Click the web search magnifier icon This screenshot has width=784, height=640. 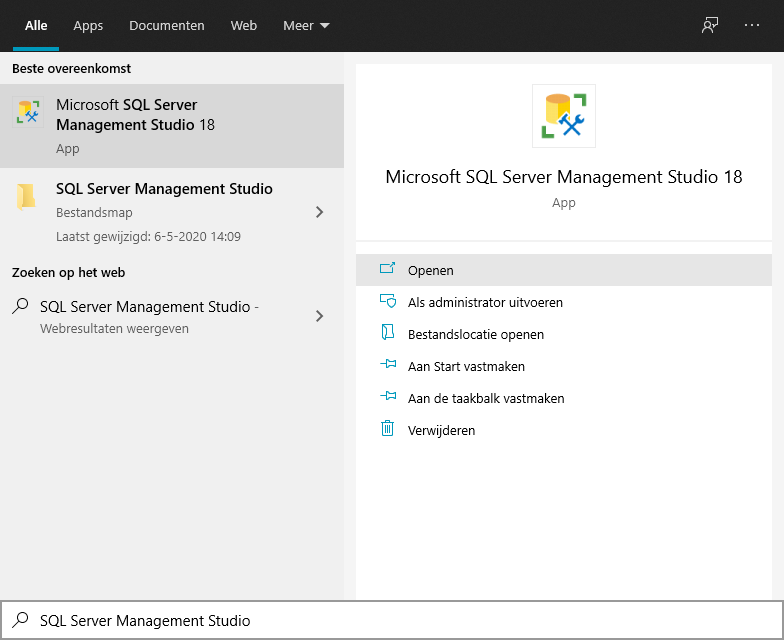pyautogui.click(x=20, y=306)
